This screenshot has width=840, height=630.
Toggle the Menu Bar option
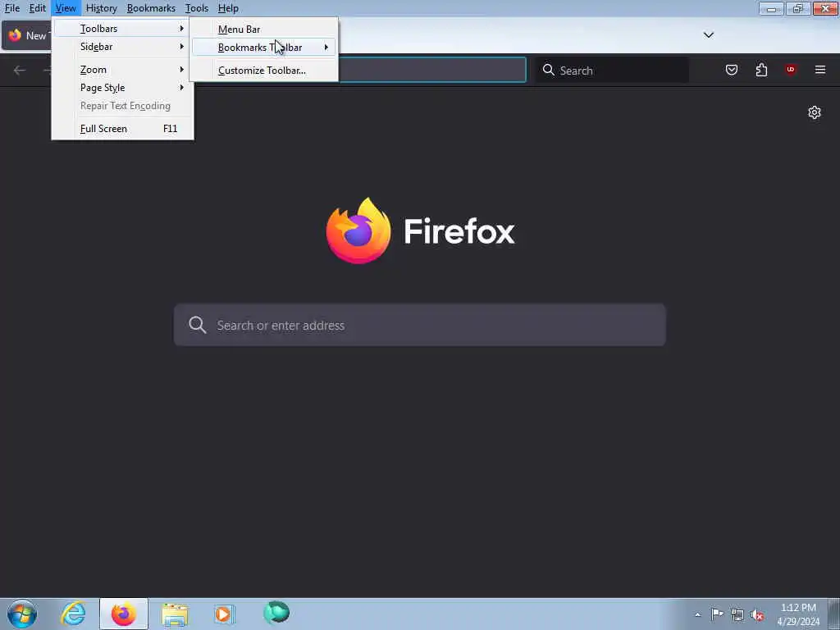click(263, 29)
